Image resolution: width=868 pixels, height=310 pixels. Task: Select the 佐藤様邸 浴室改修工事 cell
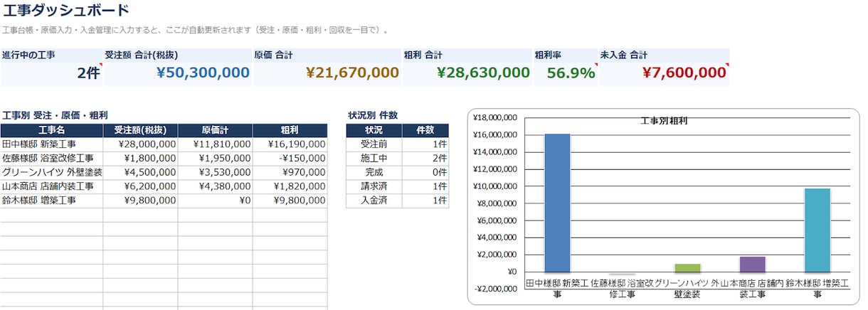pyautogui.click(x=52, y=158)
